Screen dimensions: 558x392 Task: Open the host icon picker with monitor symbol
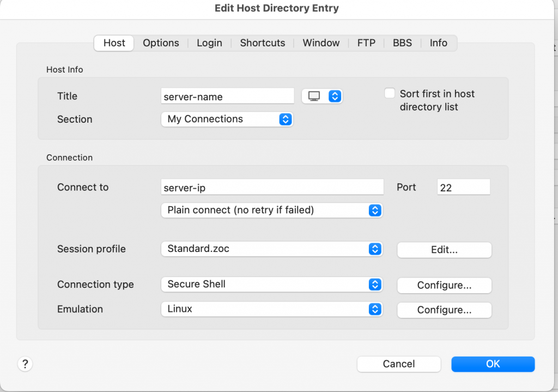click(x=322, y=97)
